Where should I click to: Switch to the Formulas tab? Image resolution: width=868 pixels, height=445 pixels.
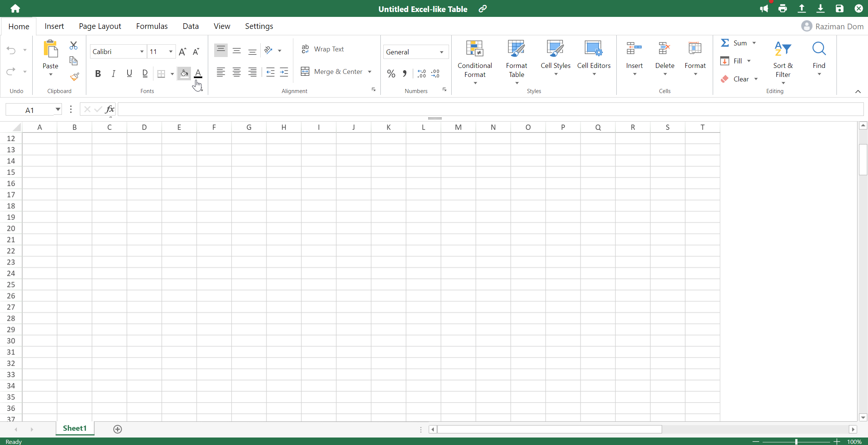click(x=152, y=26)
